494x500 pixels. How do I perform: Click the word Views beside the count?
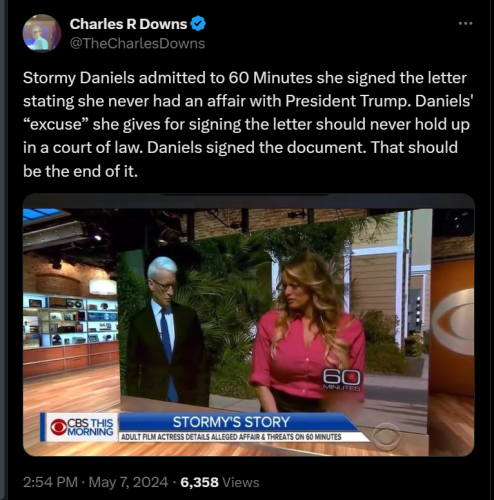coord(240,482)
